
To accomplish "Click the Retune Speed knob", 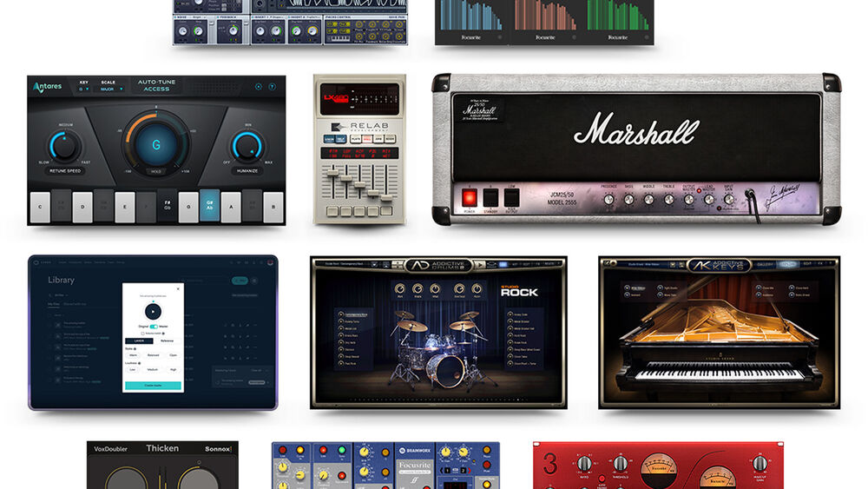I will pos(65,146).
